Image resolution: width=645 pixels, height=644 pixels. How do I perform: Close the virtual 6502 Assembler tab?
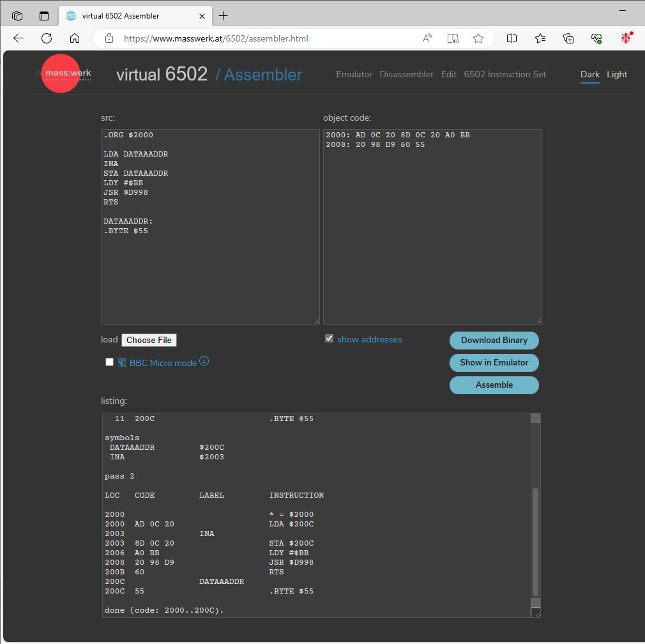(x=202, y=16)
